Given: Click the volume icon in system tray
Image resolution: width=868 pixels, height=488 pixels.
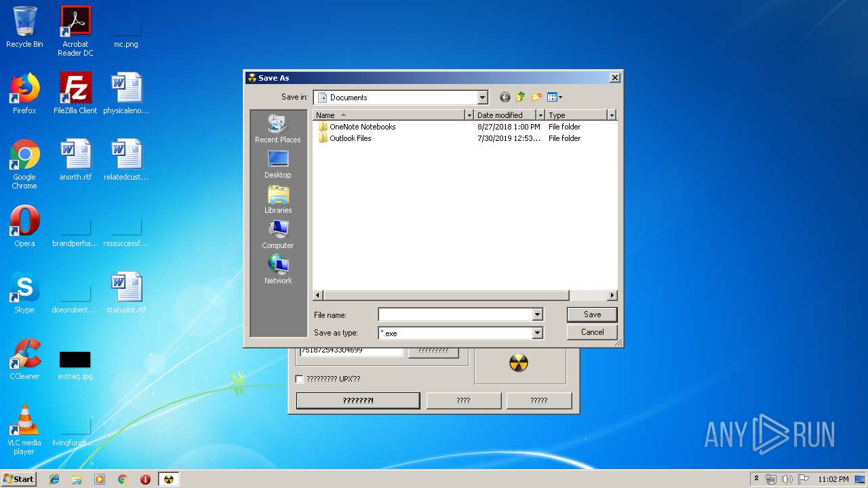Looking at the screenshot, I should [x=787, y=479].
